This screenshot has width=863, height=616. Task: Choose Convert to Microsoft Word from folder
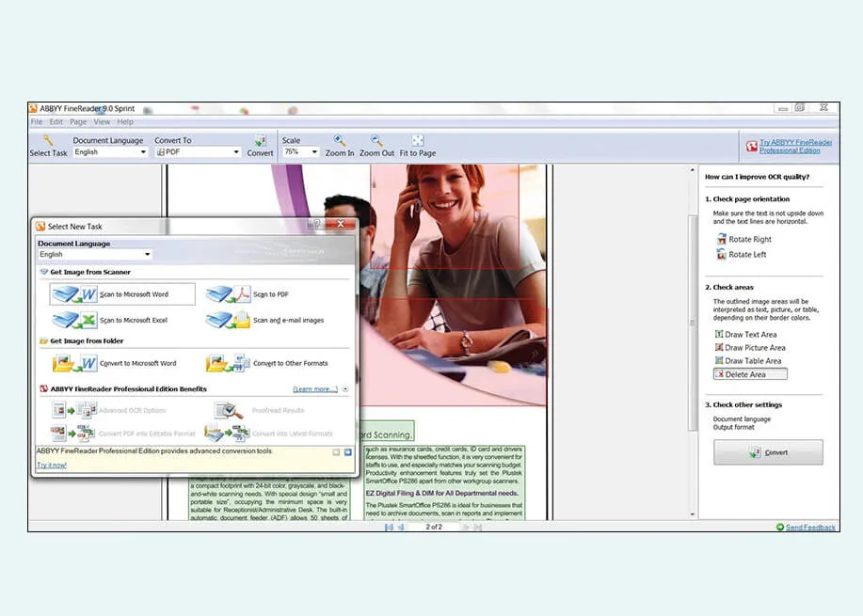tap(115, 363)
